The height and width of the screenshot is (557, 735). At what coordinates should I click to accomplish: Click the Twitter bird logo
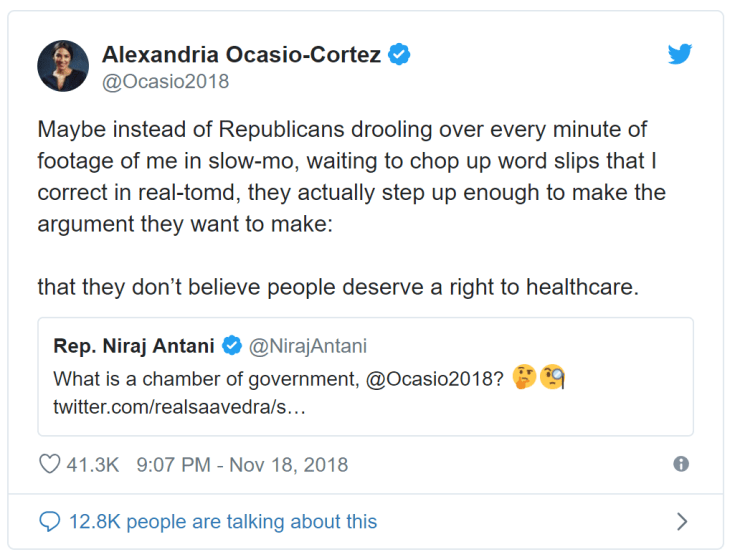pyautogui.click(x=680, y=54)
